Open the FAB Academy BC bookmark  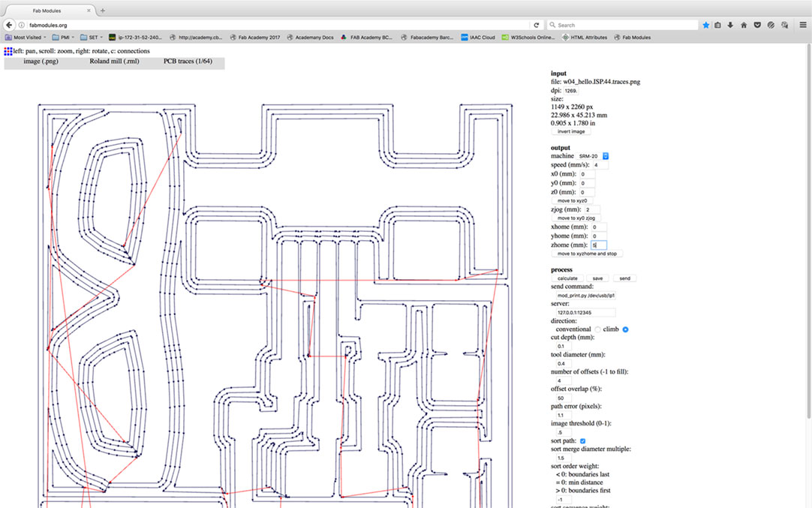click(367, 38)
